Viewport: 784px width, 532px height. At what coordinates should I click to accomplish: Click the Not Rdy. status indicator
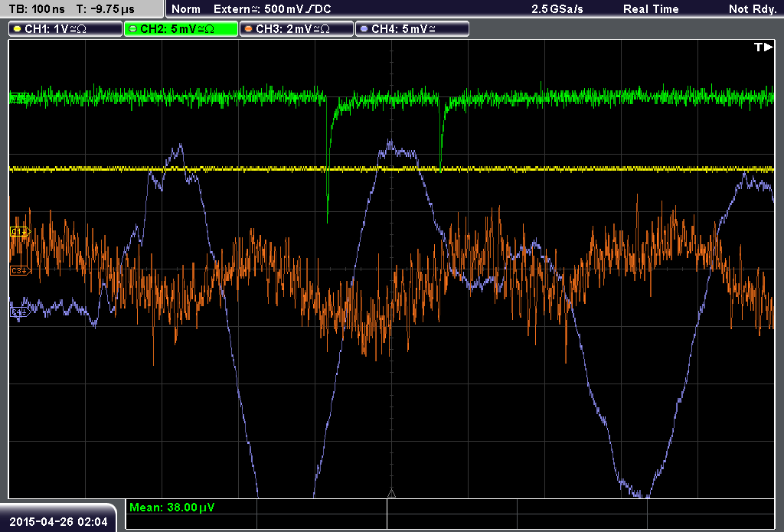(753, 9)
